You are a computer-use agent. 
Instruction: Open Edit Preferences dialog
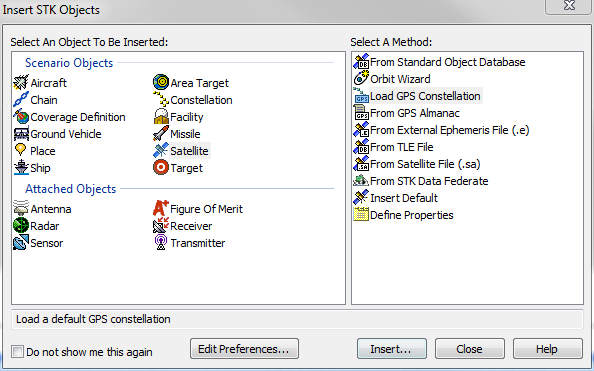coord(244,349)
